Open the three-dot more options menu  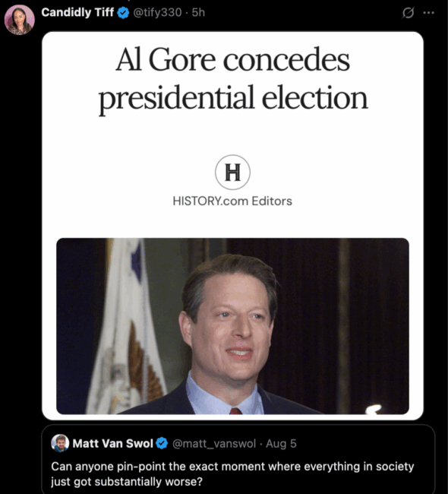pyautogui.click(x=428, y=13)
